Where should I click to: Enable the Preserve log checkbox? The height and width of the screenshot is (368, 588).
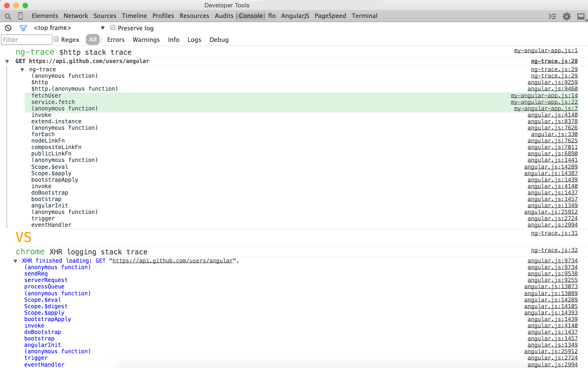(x=113, y=28)
